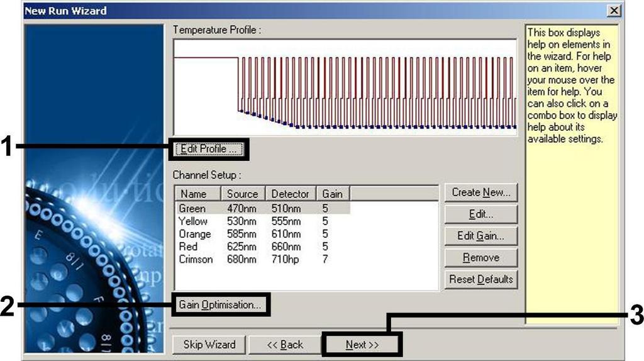Open Edit Gain... for the channel
The image size is (644, 361).
[x=481, y=236]
